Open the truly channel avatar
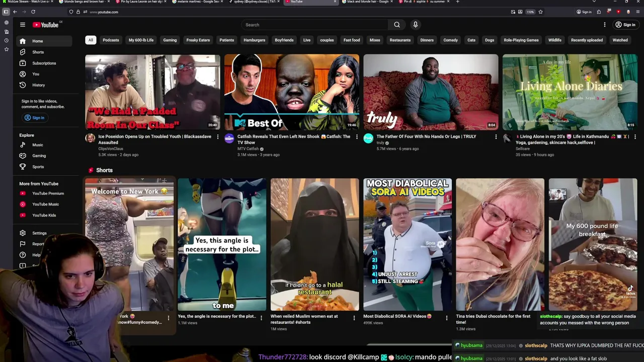 pos(368,138)
